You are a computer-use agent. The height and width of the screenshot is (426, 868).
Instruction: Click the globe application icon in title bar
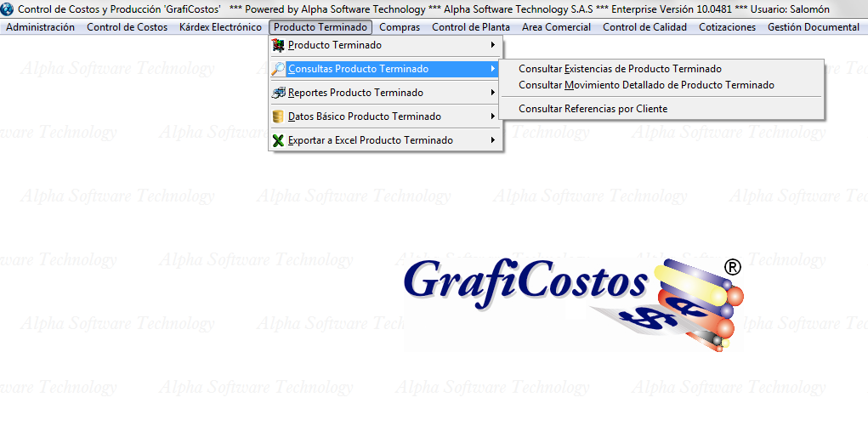(9, 9)
